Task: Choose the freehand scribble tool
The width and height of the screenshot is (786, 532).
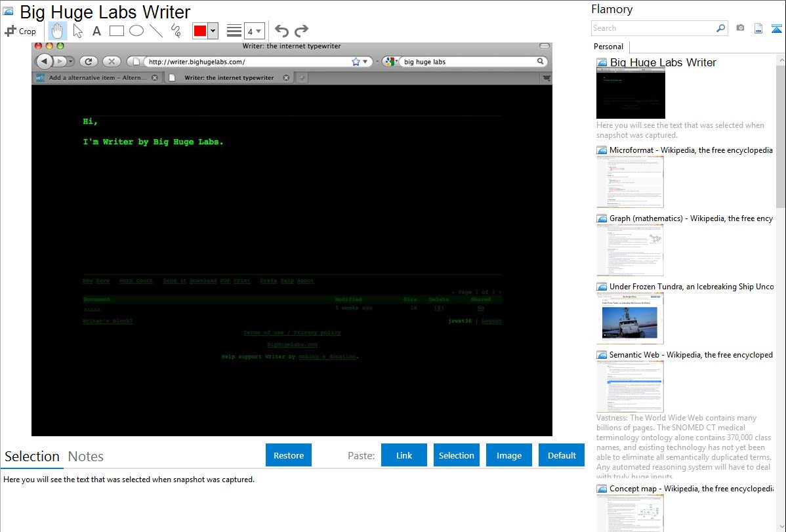Action: pos(176,31)
